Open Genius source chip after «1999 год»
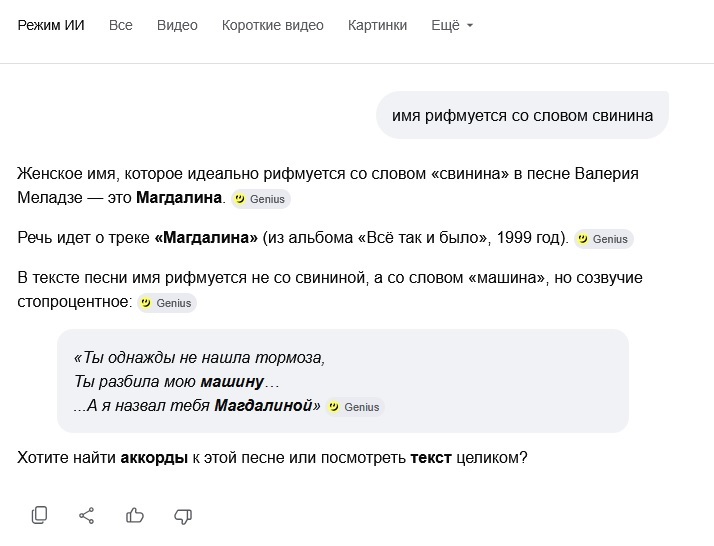This screenshot has width=714, height=546. coord(604,239)
